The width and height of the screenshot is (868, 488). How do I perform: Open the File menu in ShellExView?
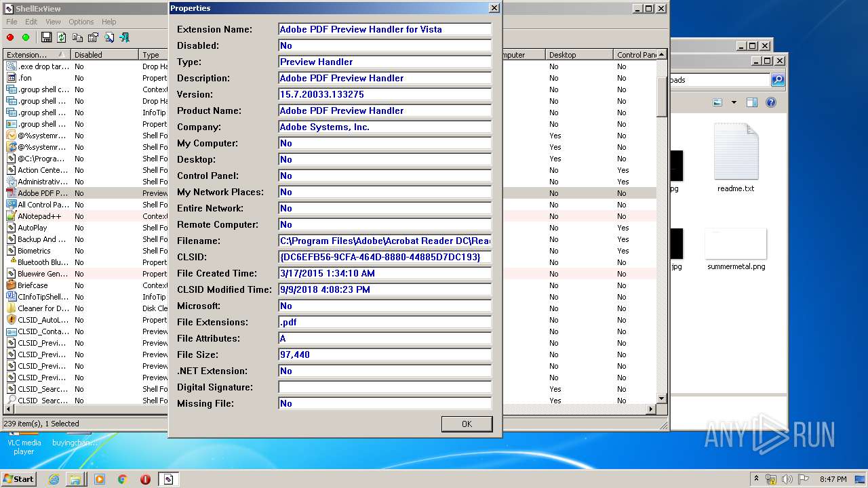(x=12, y=22)
